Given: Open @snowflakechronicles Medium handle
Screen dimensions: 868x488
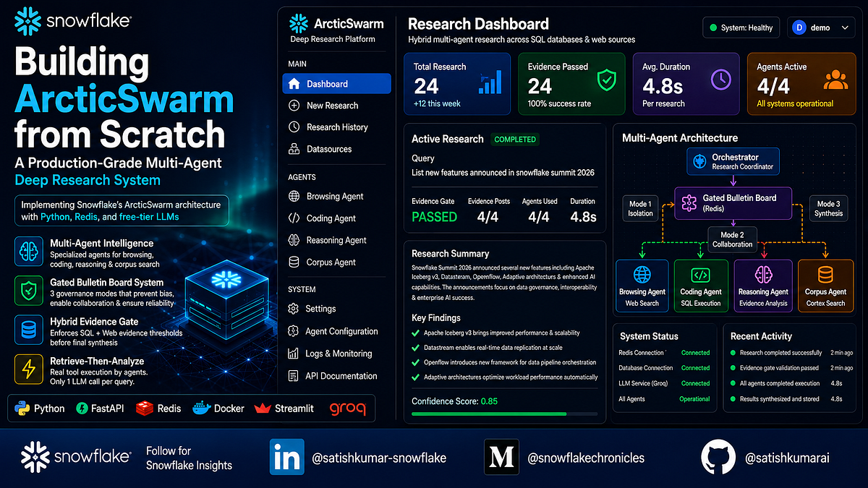Looking at the screenshot, I should click(x=586, y=458).
